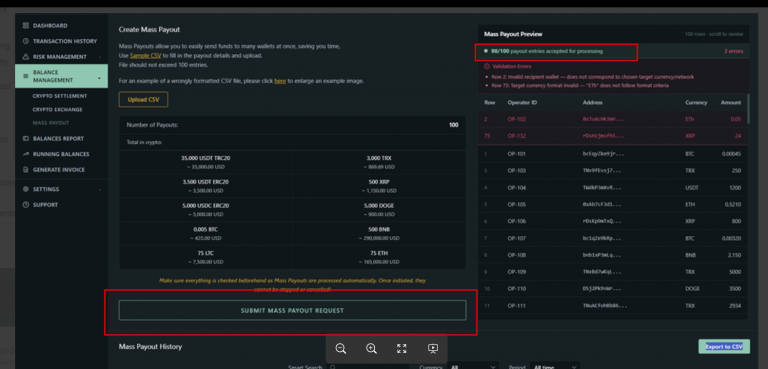Click the Export to CSV button
This screenshot has width=768, height=369.
[x=724, y=346]
